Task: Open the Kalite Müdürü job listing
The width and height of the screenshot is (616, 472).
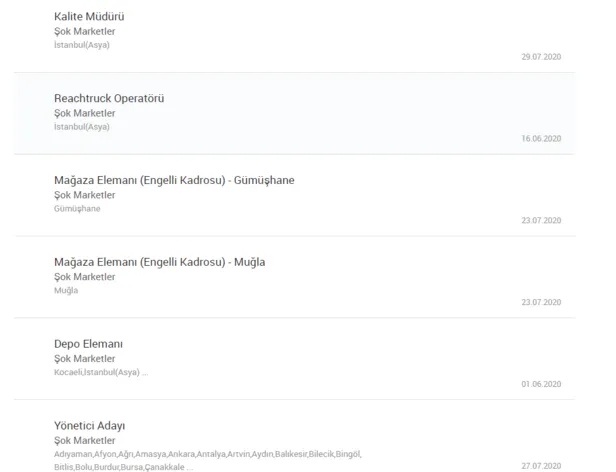Action: [89, 17]
